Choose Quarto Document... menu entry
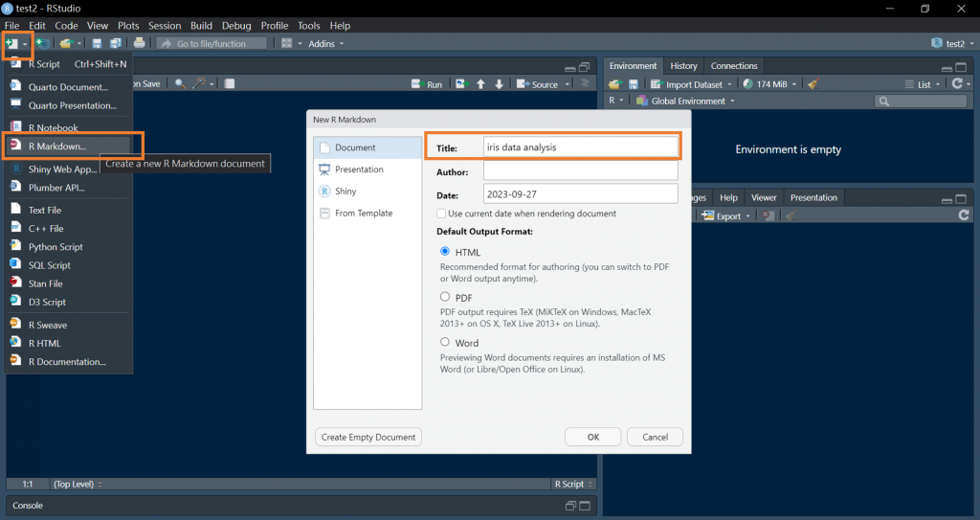 coord(69,87)
